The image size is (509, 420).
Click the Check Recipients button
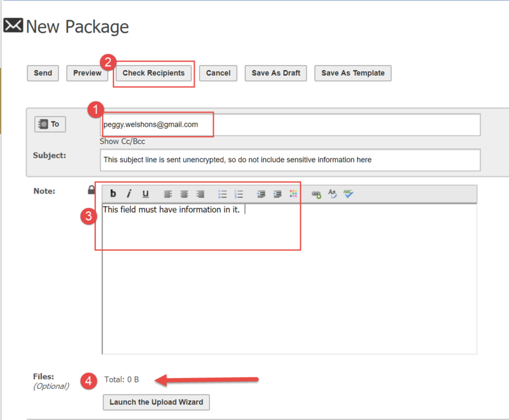pos(153,73)
